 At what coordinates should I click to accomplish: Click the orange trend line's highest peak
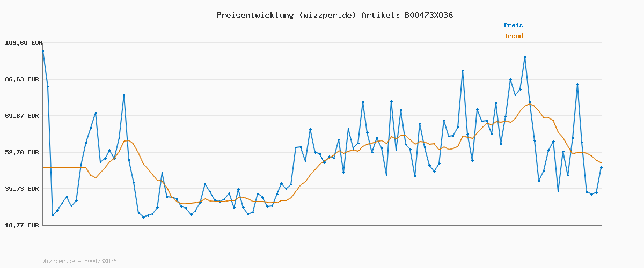tap(530, 104)
